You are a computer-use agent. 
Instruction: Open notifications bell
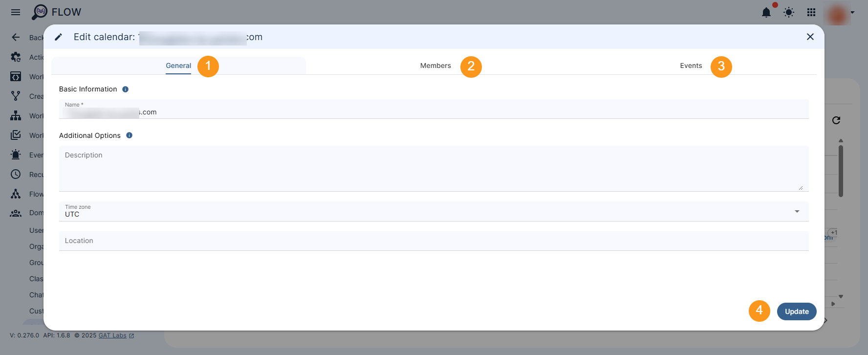[x=766, y=13]
